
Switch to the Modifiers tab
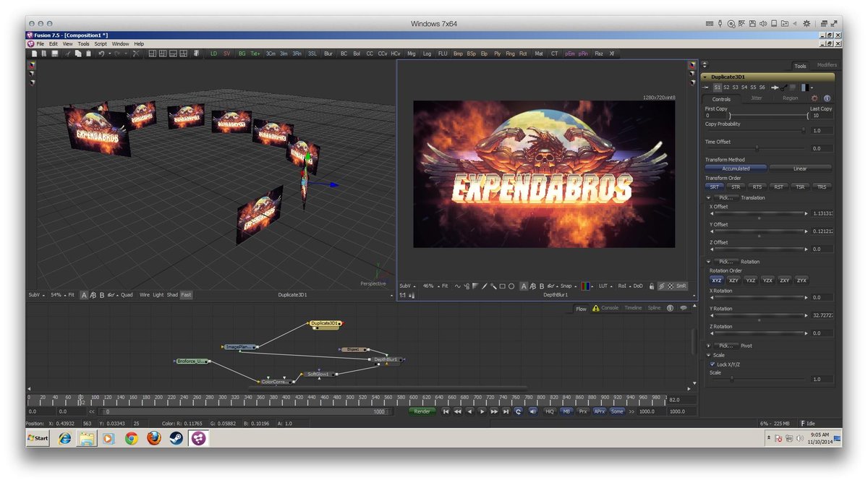tap(827, 65)
